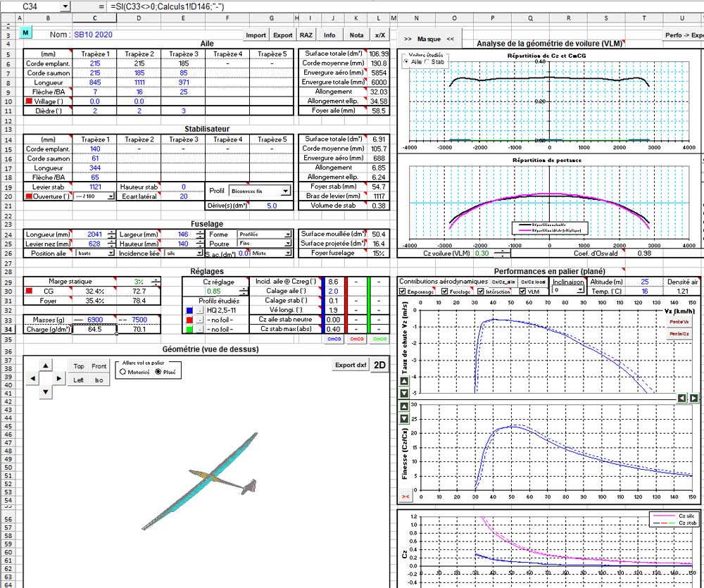Click the red marker next to CG

click(29, 291)
